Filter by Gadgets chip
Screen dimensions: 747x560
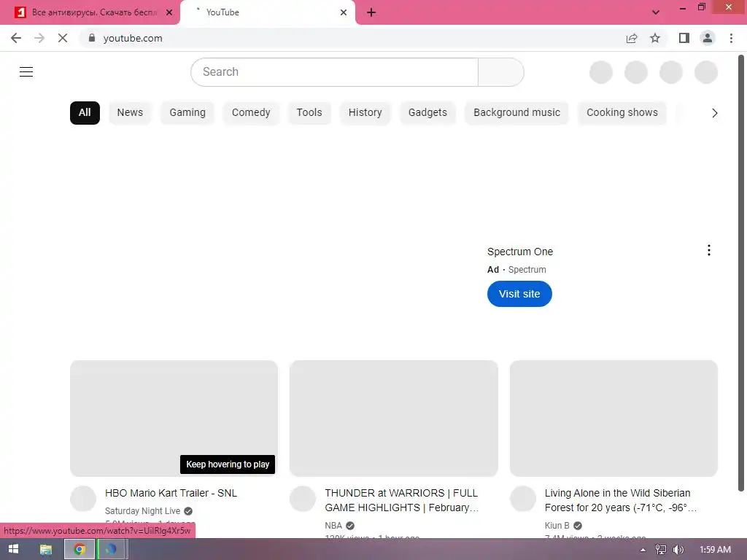(x=427, y=113)
